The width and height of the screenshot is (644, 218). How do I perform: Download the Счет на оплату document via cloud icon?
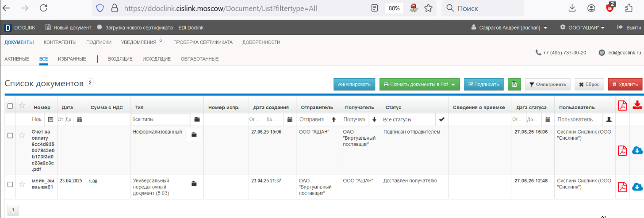(x=637, y=150)
